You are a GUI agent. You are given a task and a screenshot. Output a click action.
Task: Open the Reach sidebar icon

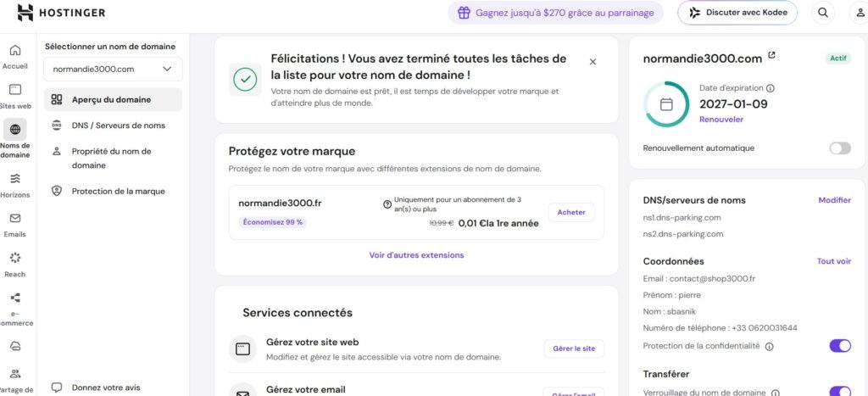(x=15, y=258)
